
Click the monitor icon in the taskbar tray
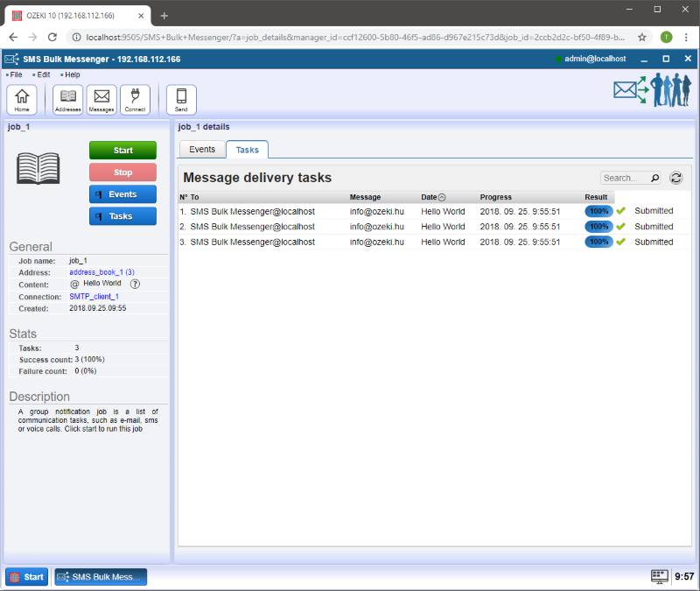[659, 576]
